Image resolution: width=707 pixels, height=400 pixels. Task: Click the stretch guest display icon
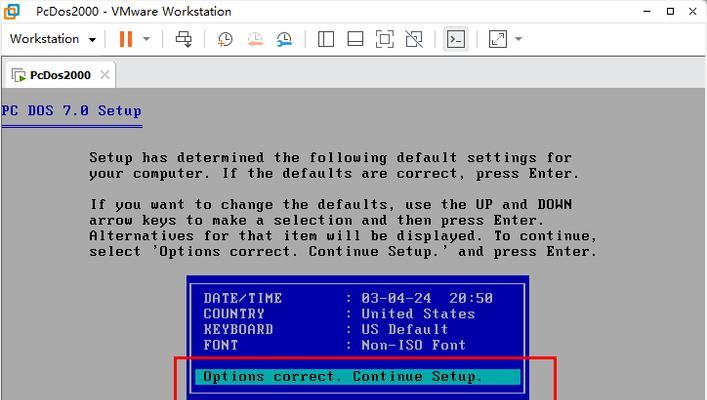click(498, 39)
